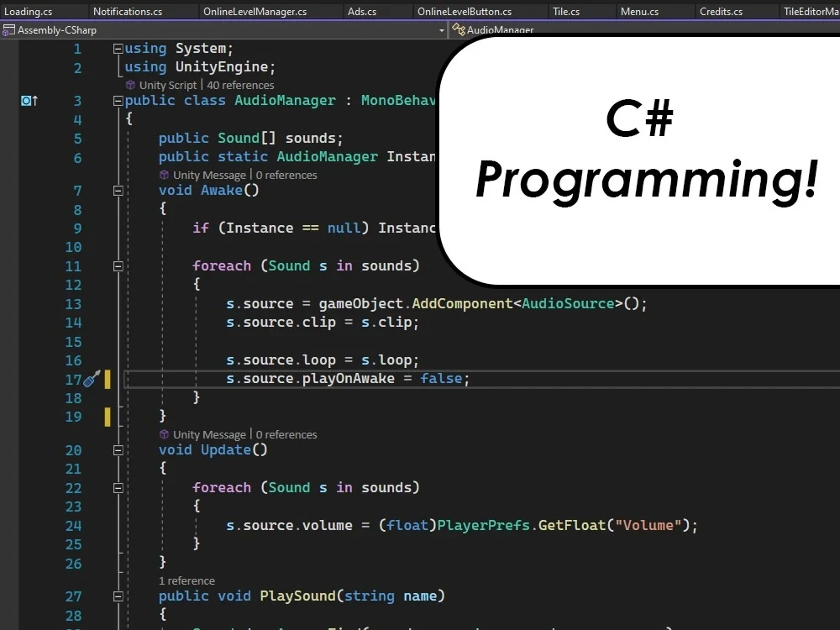Image resolution: width=840 pixels, height=630 pixels.
Task: Open 0 references link above Update method
Action: click(x=286, y=434)
